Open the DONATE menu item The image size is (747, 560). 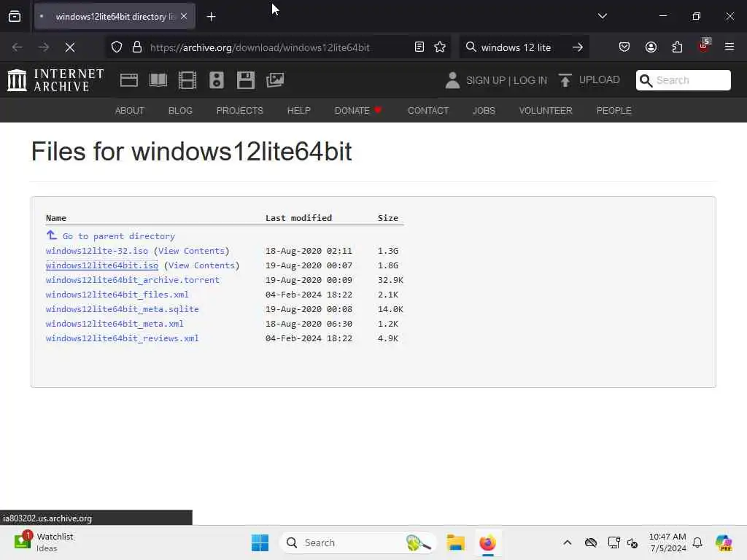(x=358, y=111)
